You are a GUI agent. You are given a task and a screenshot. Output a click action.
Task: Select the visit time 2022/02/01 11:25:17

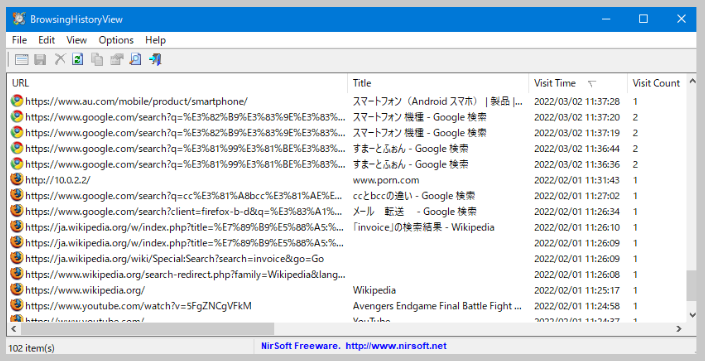(577, 290)
